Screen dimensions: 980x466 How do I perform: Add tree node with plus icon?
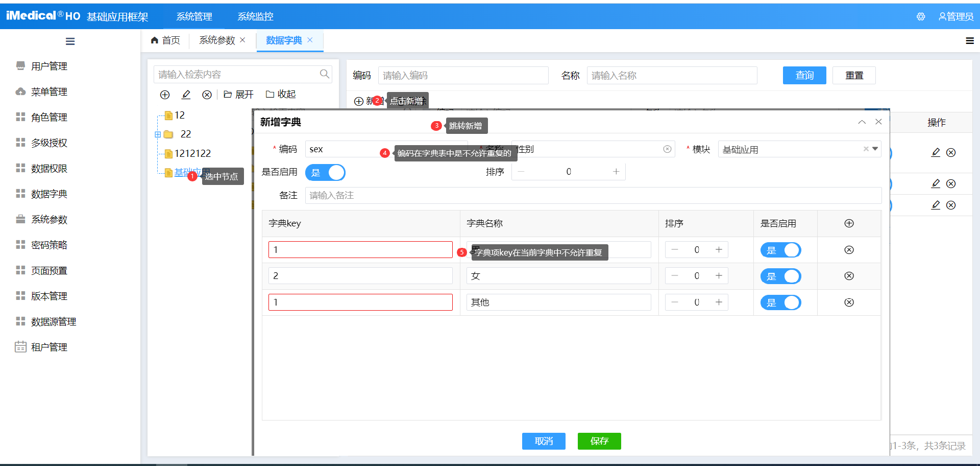(165, 95)
